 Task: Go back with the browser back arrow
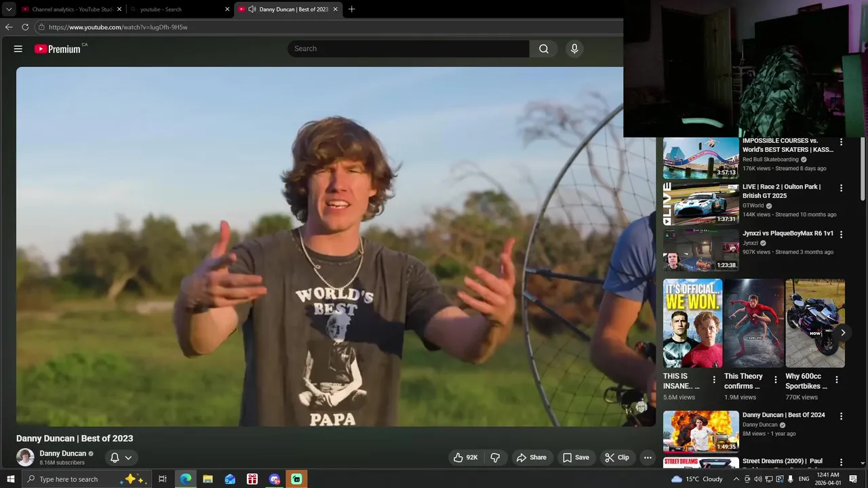point(9,27)
